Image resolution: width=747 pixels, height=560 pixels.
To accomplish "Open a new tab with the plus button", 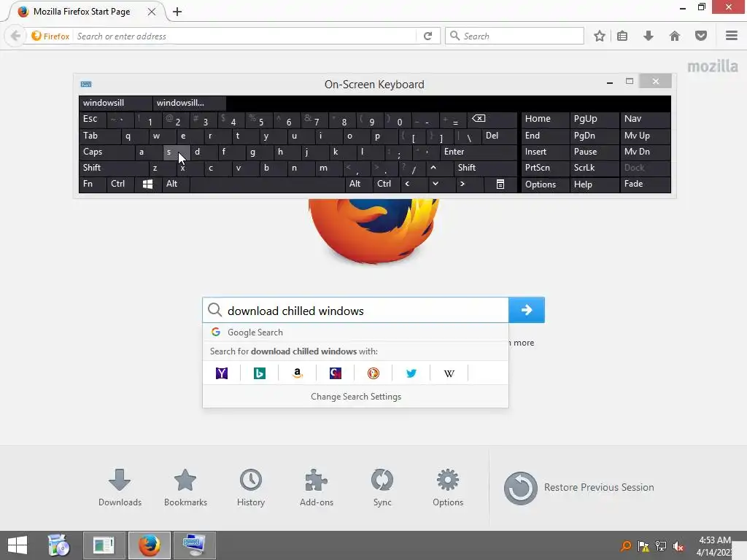I will pos(177,12).
